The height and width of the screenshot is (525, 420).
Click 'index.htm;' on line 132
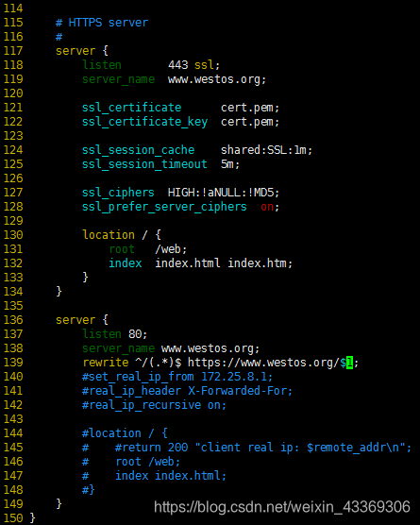coord(260,263)
